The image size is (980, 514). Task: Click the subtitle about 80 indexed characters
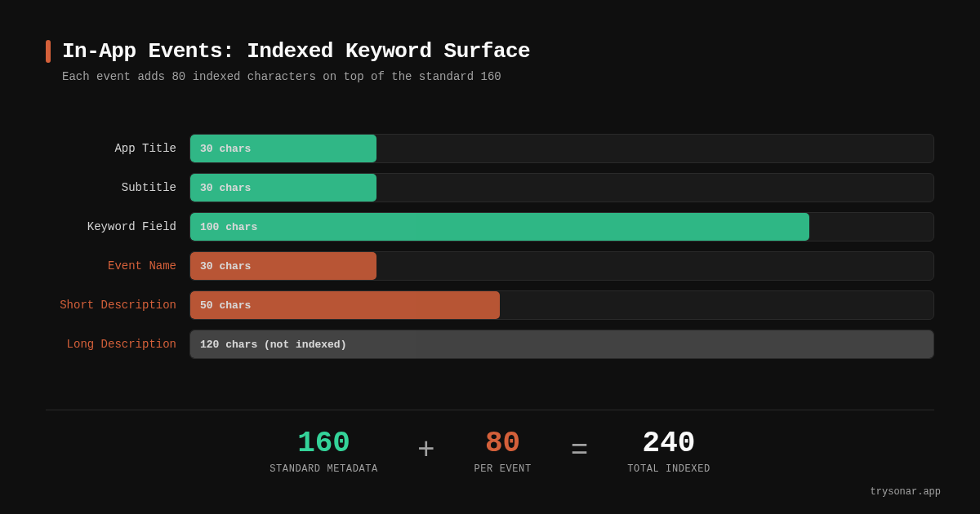click(x=282, y=77)
